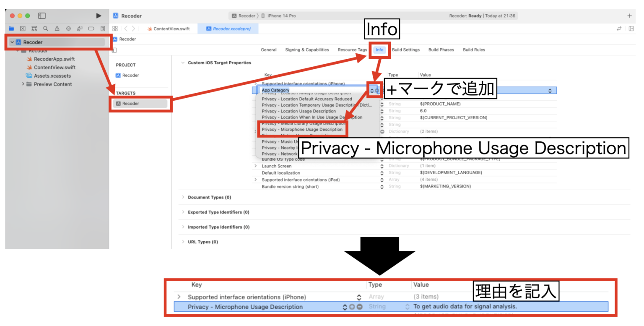The image size is (644, 326).
Task: Click plus icon on Microphone Usage row
Action: [x=352, y=307]
